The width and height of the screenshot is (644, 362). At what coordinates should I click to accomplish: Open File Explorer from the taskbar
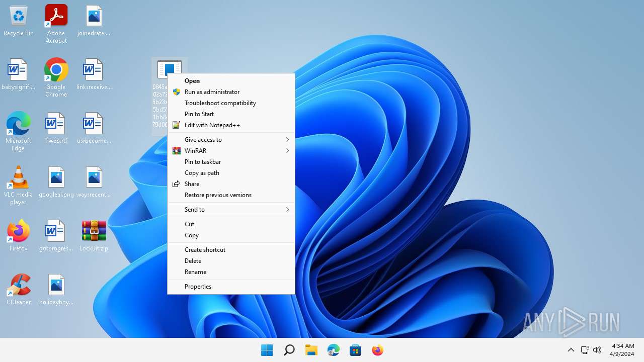pyautogui.click(x=311, y=350)
